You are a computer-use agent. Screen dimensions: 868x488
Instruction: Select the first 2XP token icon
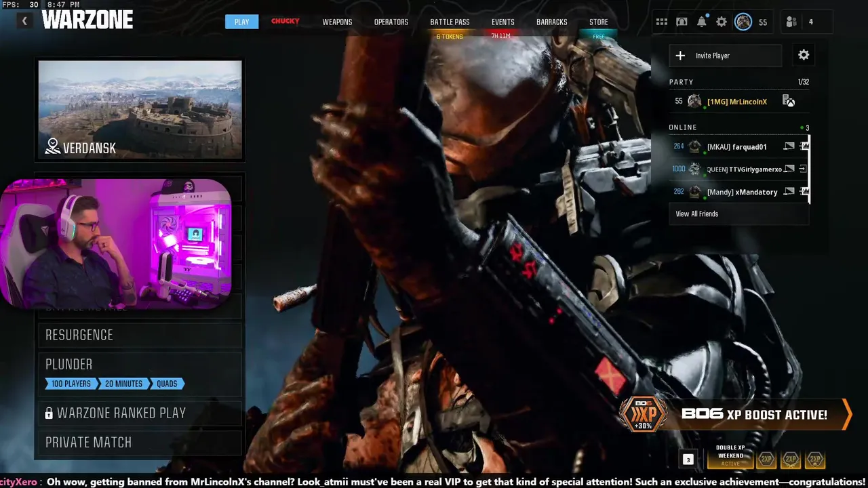tap(766, 460)
